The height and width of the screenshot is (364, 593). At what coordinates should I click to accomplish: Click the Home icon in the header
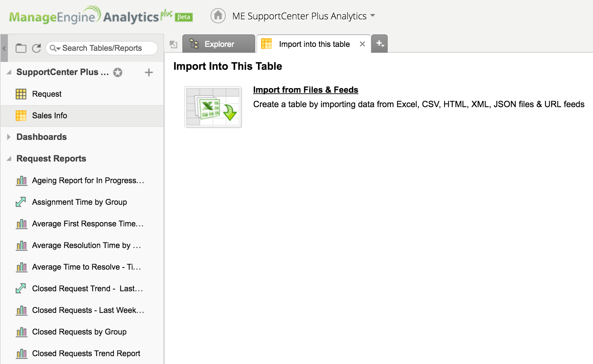[218, 15]
